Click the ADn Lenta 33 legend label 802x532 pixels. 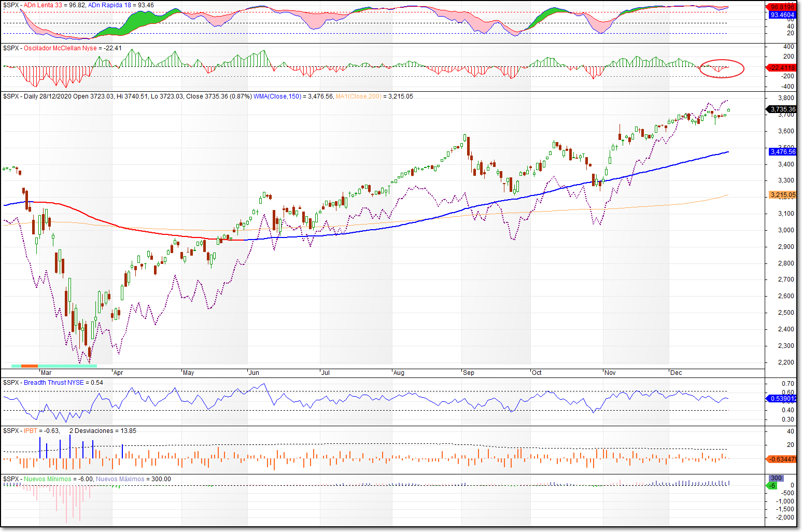coord(44,5)
